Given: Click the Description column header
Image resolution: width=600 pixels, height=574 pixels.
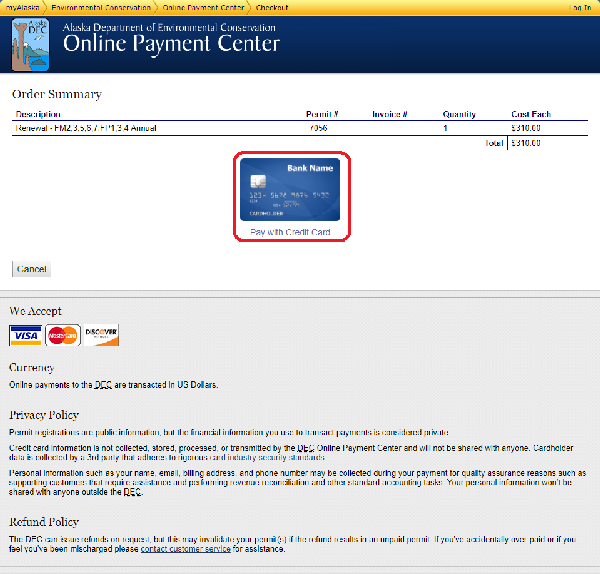Looking at the screenshot, I should (x=38, y=114).
